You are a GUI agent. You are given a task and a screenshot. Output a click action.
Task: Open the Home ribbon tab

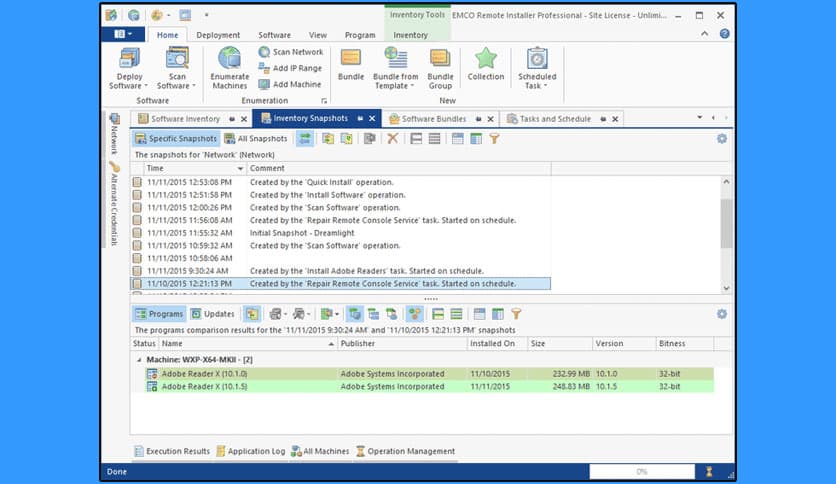(x=167, y=35)
